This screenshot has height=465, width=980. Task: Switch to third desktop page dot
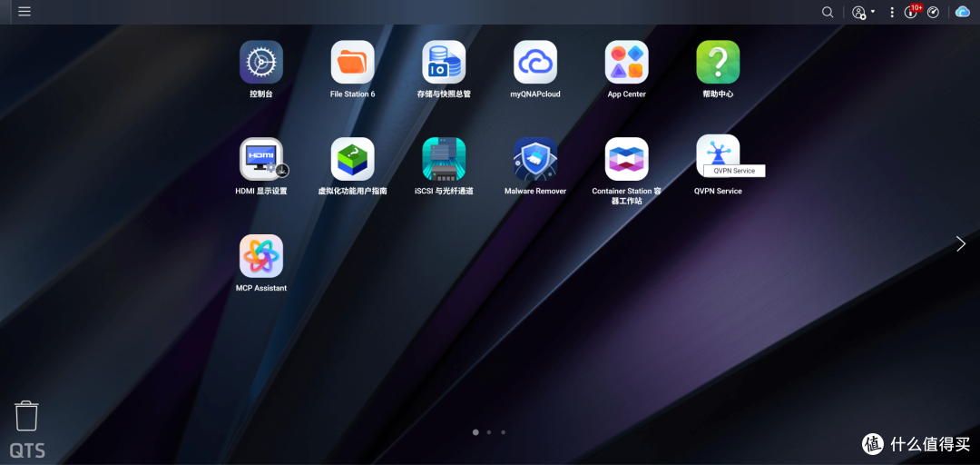503,431
